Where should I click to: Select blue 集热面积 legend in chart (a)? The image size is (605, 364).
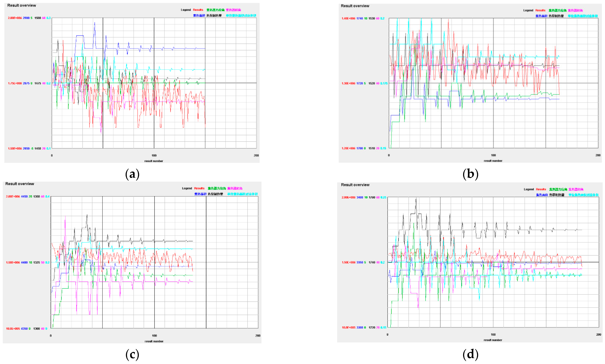(x=199, y=15)
